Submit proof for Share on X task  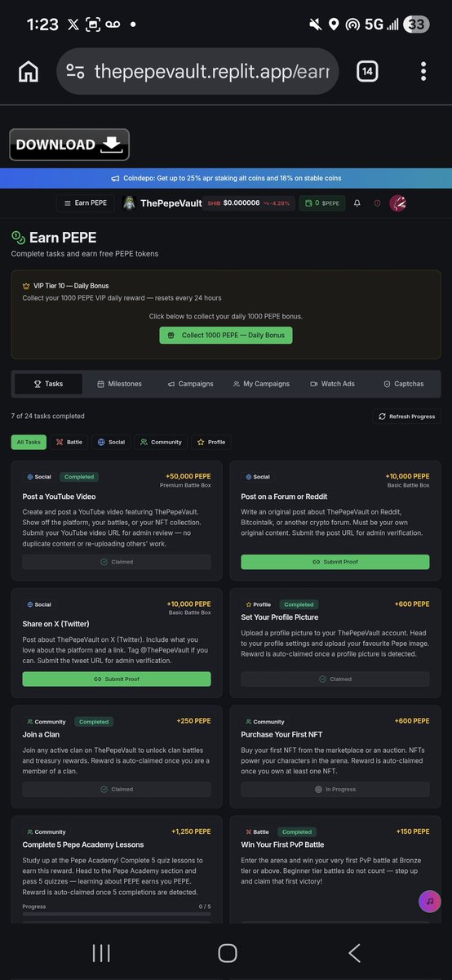click(117, 679)
